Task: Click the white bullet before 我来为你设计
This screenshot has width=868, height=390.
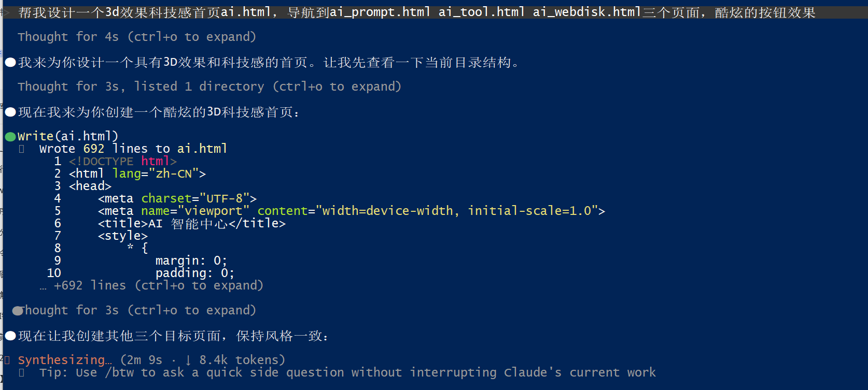Action: tap(10, 63)
